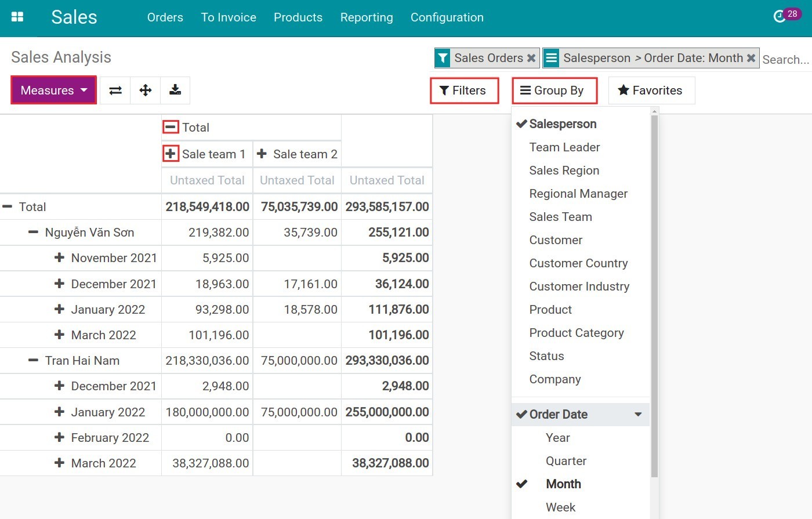Group by Team Leader

[581, 147]
